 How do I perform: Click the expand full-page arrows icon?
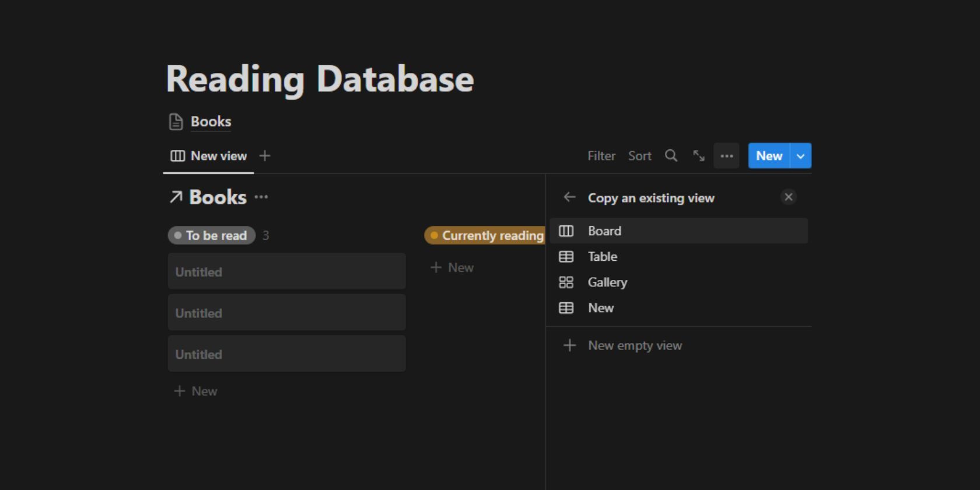pos(698,156)
